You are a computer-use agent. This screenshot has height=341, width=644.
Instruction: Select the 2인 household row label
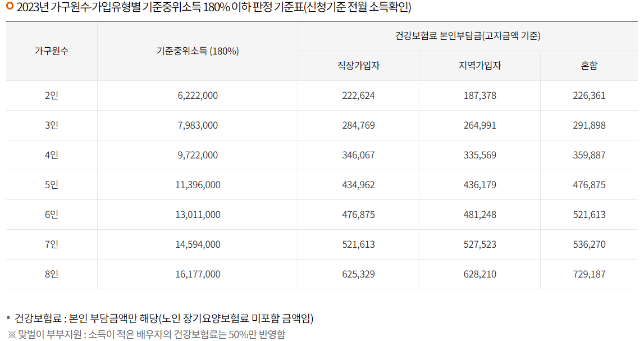tap(51, 96)
